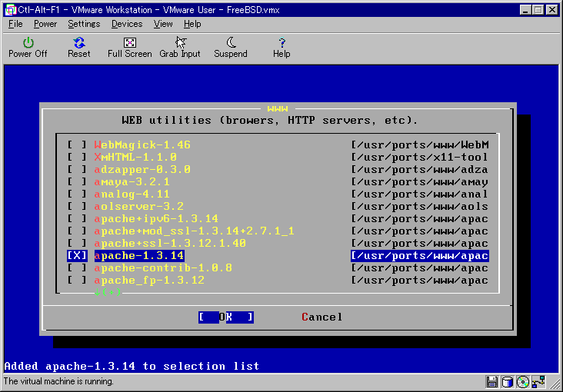Click the /usr/ports/www/anal path text
This screenshot has width=563, height=392.
420,194
